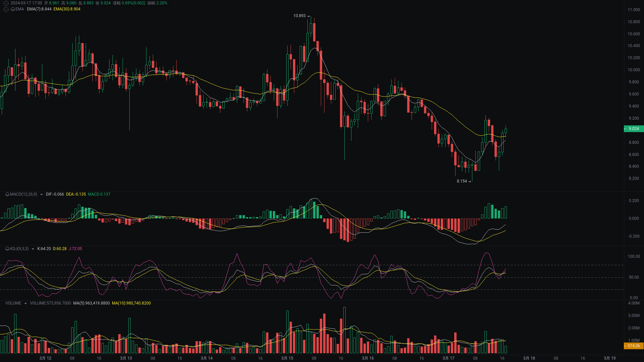Collapse the OHLC data row chevron
The image size is (644, 362).
(6, 3)
